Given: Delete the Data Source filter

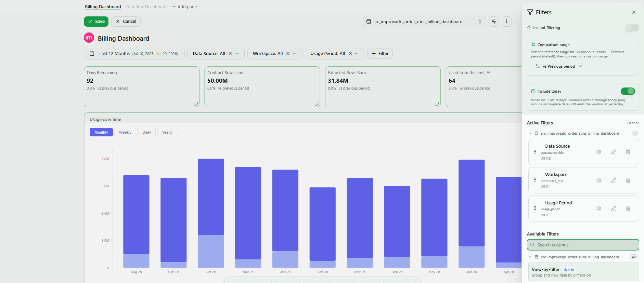Looking at the screenshot, I should (628, 152).
